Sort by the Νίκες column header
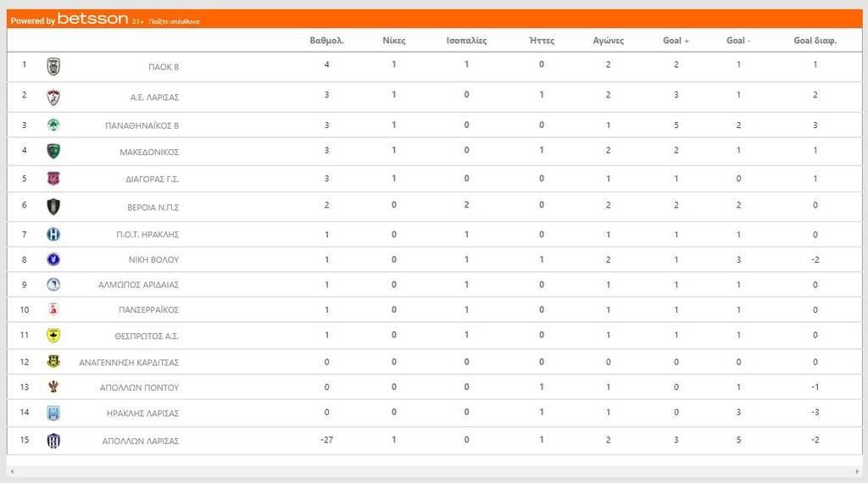Image resolution: width=868 pixels, height=483 pixels. tap(394, 41)
